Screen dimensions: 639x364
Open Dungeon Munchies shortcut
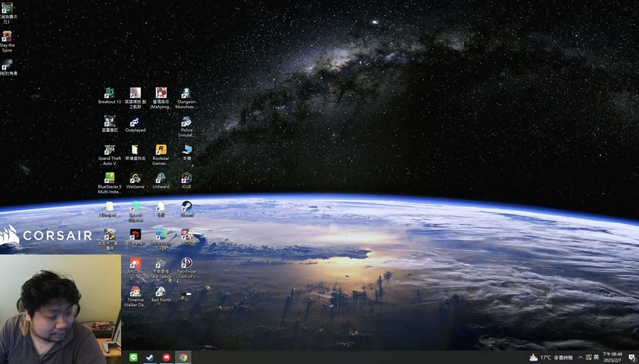186,98
